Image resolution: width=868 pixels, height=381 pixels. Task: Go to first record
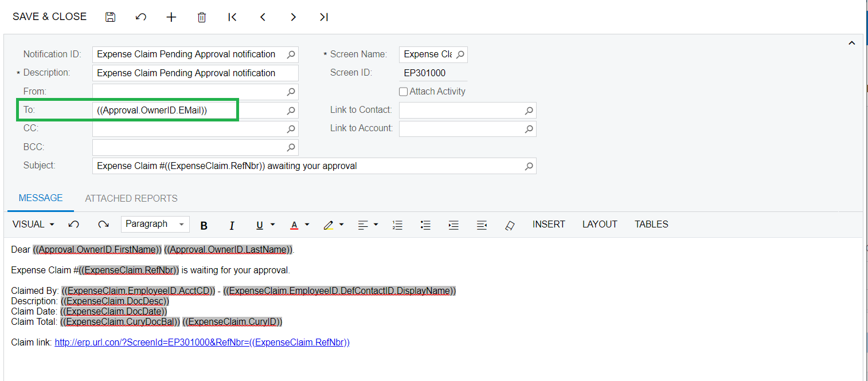(232, 17)
